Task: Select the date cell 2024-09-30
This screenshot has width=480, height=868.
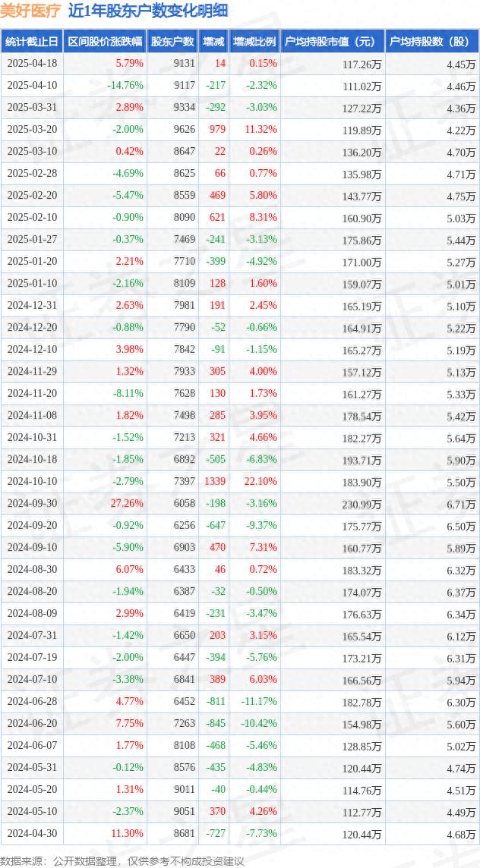Action: pyautogui.click(x=32, y=503)
